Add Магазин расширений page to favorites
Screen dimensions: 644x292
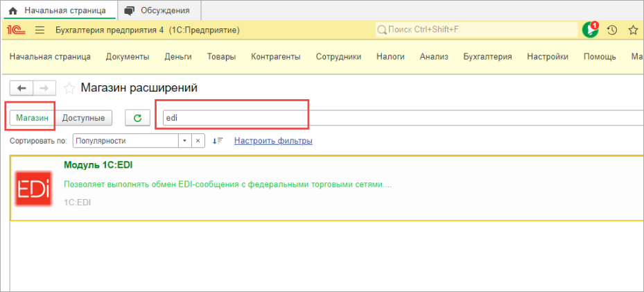[x=69, y=88]
